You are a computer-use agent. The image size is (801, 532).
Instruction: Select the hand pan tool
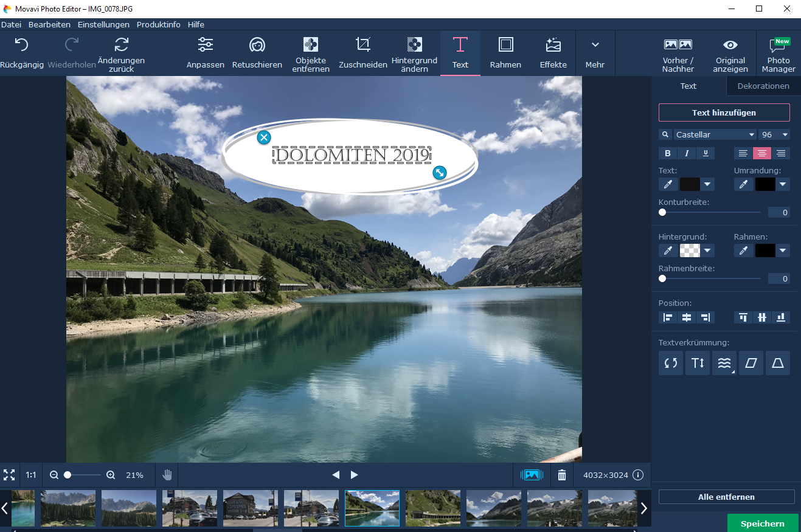pos(167,475)
